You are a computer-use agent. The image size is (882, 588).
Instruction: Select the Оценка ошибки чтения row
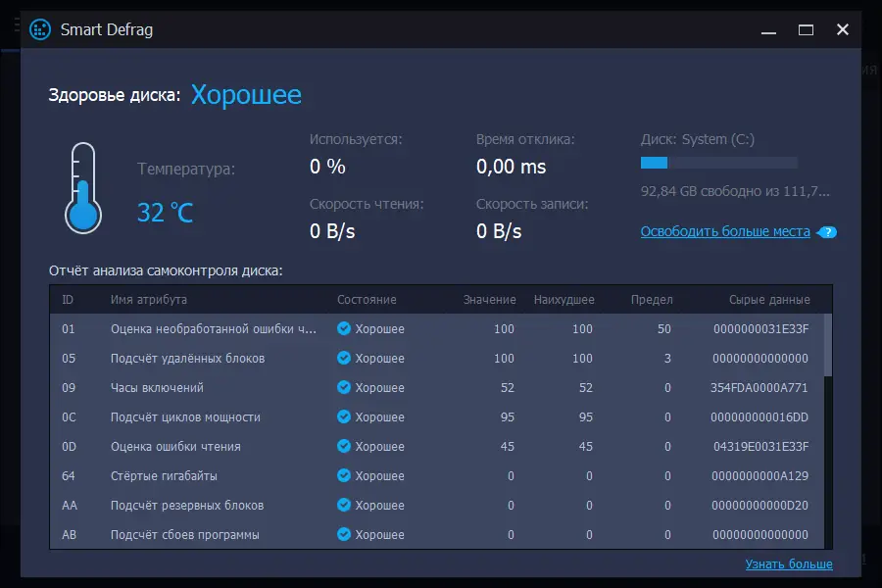click(x=436, y=447)
